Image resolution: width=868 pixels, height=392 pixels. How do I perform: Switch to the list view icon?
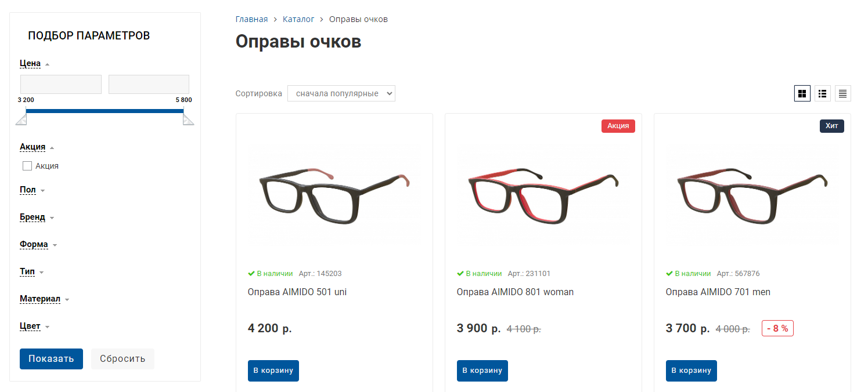[x=822, y=93]
